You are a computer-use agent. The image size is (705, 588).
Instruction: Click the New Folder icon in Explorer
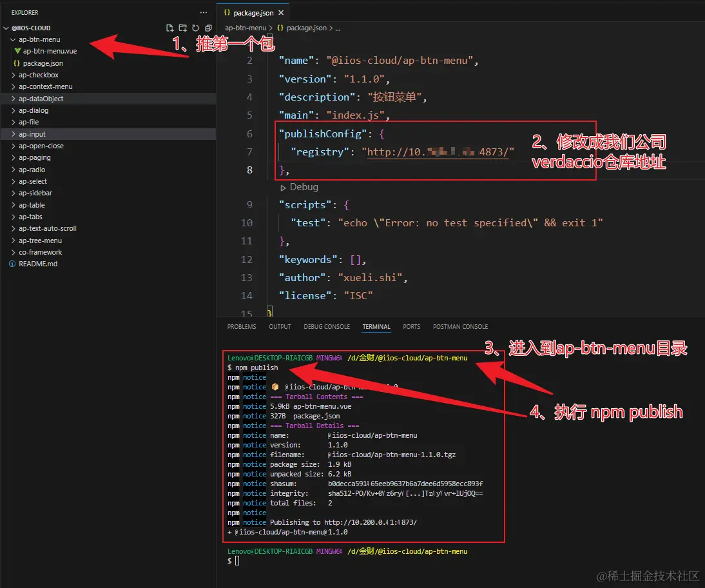pos(182,28)
